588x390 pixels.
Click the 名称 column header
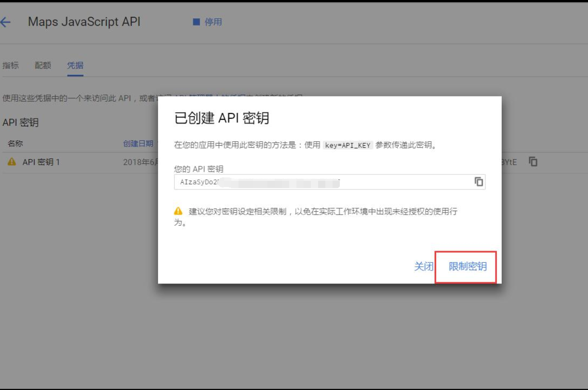(x=15, y=143)
